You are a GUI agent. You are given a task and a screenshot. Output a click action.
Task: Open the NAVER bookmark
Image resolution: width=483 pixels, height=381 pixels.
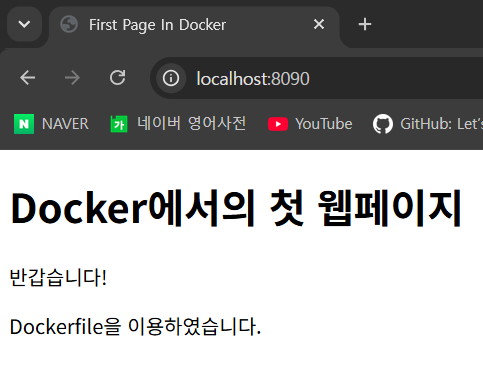[51, 124]
